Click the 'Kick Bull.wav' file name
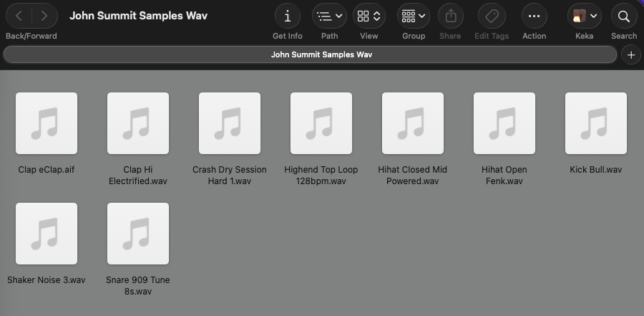Screen dimensions: 644x316 pyautogui.click(x=596, y=170)
